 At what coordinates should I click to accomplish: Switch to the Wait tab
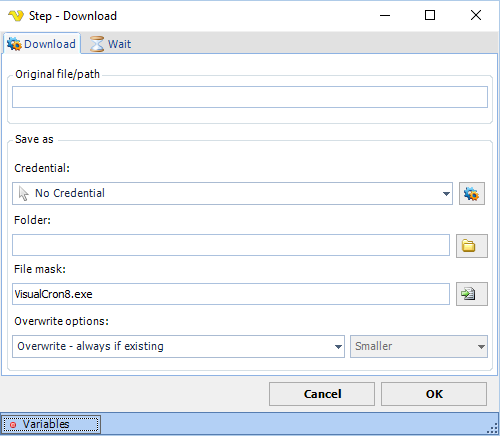[x=110, y=44]
